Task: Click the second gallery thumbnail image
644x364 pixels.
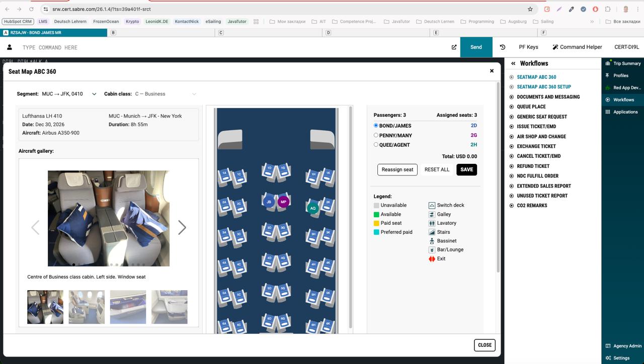Action: (87, 307)
